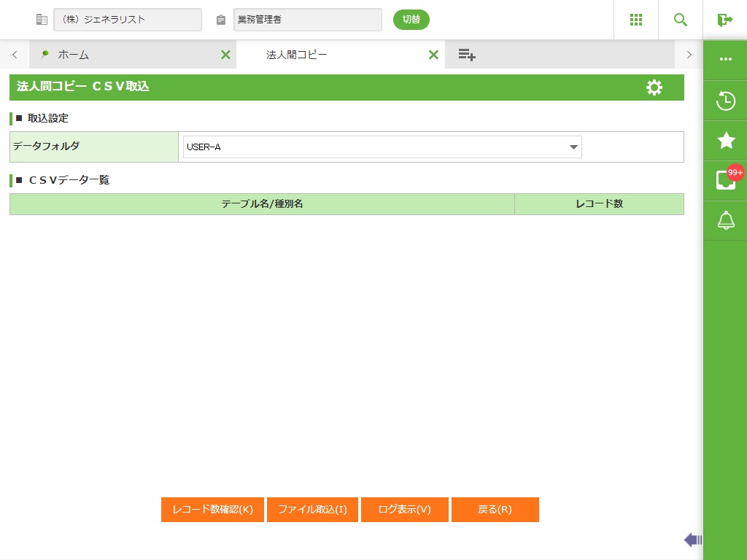Click the logout icon at top right

(724, 20)
